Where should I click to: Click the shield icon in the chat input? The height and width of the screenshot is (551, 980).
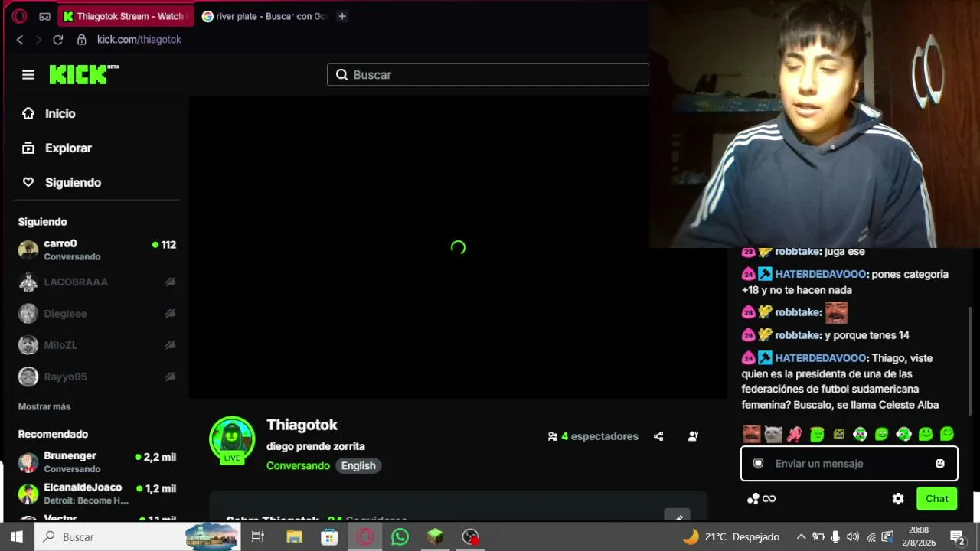pos(758,463)
